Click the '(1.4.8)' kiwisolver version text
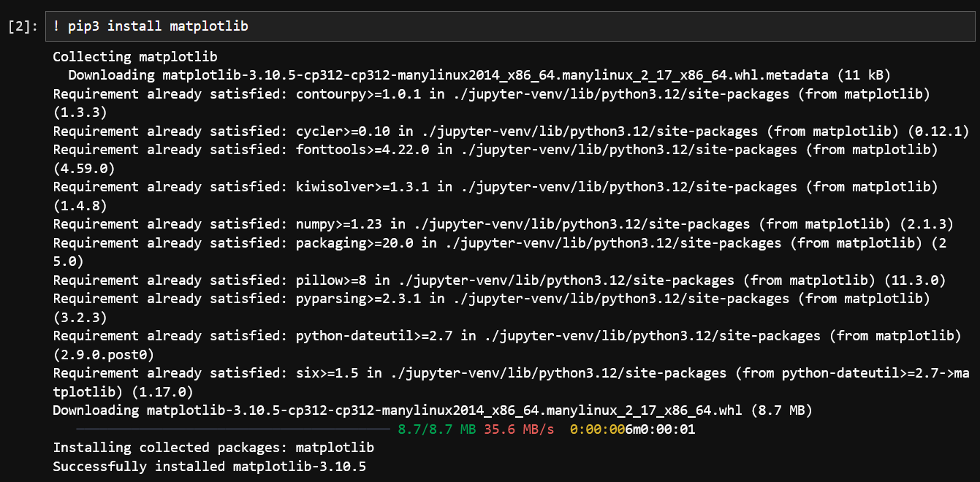Viewport: 980px width, 482px height. coord(80,205)
